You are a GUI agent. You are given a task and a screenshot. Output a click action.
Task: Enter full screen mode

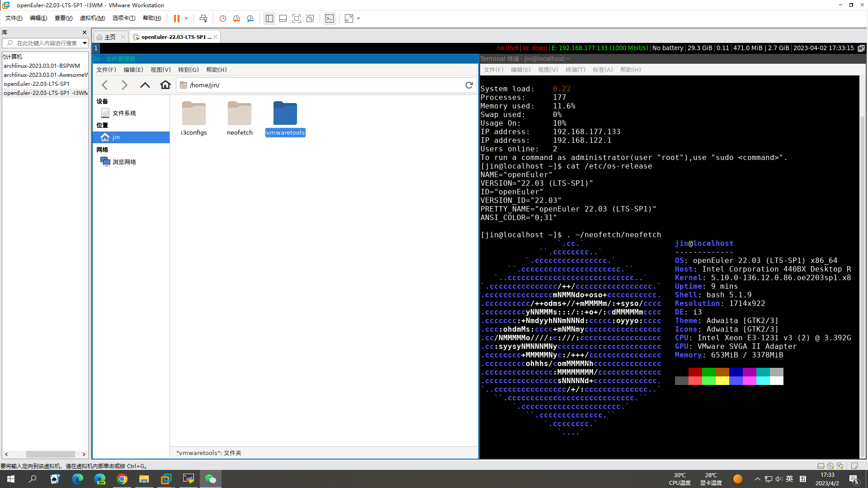coord(297,19)
